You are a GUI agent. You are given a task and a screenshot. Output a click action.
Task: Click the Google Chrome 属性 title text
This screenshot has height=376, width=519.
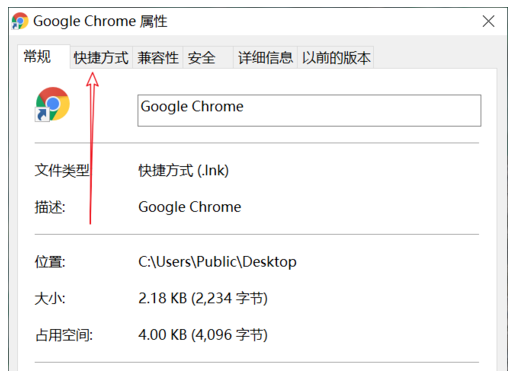tap(100, 21)
